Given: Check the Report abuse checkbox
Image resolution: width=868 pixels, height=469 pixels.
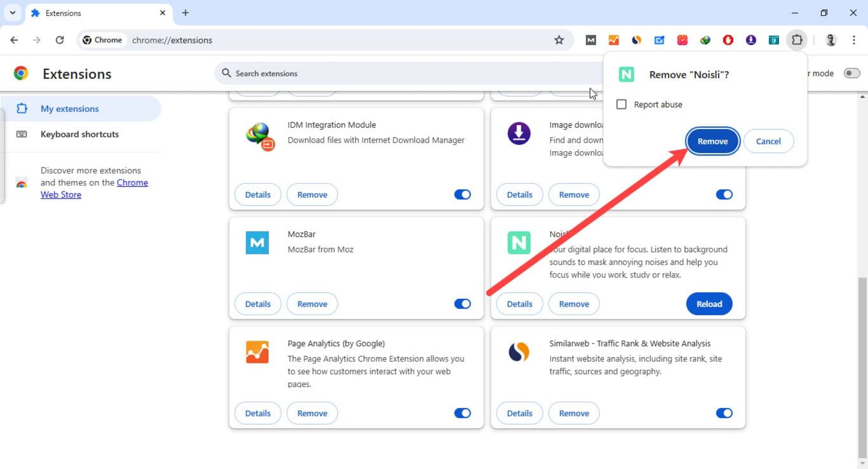Looking at the screenshot, I should (x=621, y=104).
